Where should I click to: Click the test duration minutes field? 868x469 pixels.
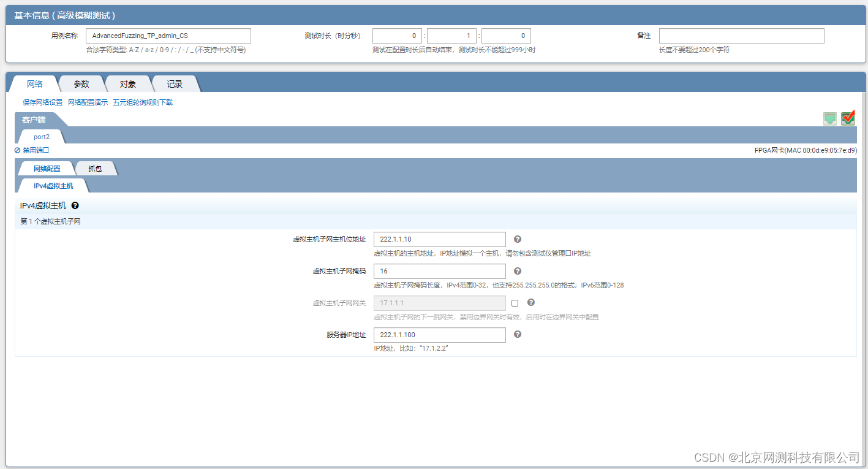tap(452, 36)
